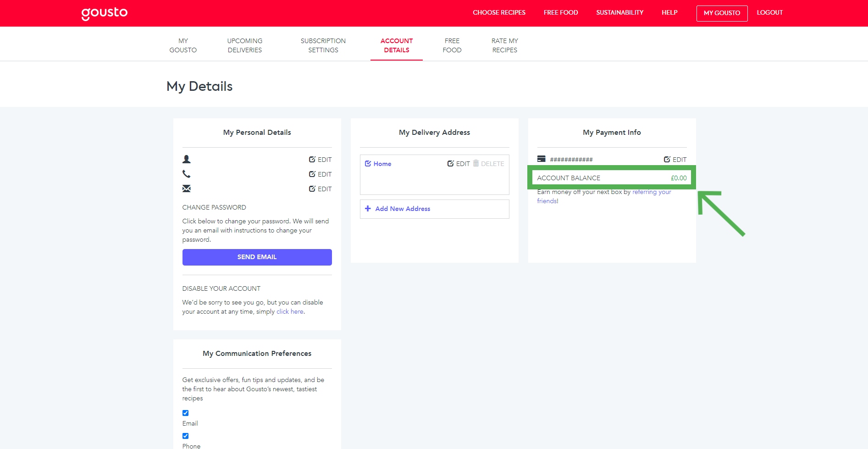
Task: Click the phone icon in Personal Details
Action: pos(187,174)
